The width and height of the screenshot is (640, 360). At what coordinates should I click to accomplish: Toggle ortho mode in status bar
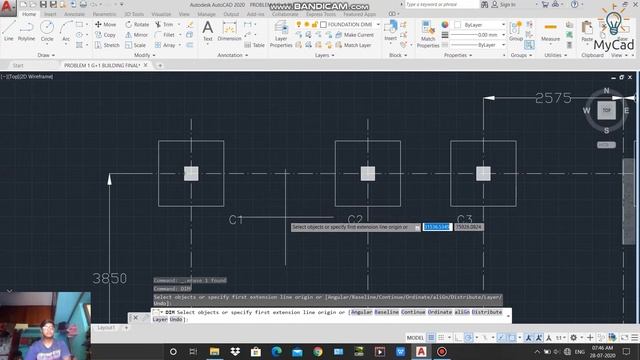click(458, 338)
